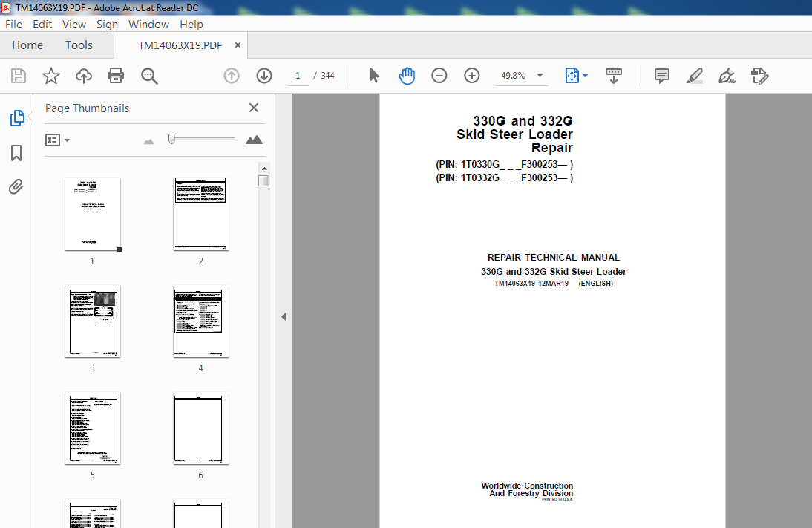
Task: Click "TM14063X19 12MAR19" text on page
Action: point(531,284)
